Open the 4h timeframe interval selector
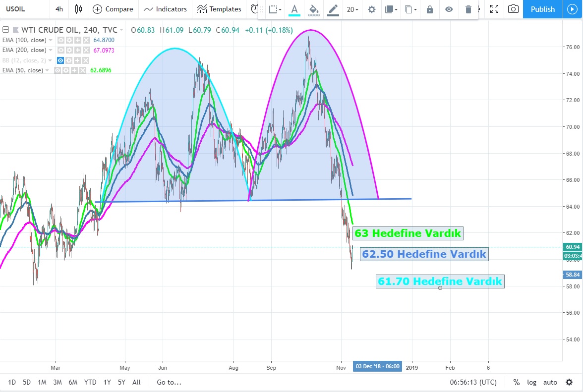The height and width of the screenshot is (392, 583). click(x=59, y=9)
